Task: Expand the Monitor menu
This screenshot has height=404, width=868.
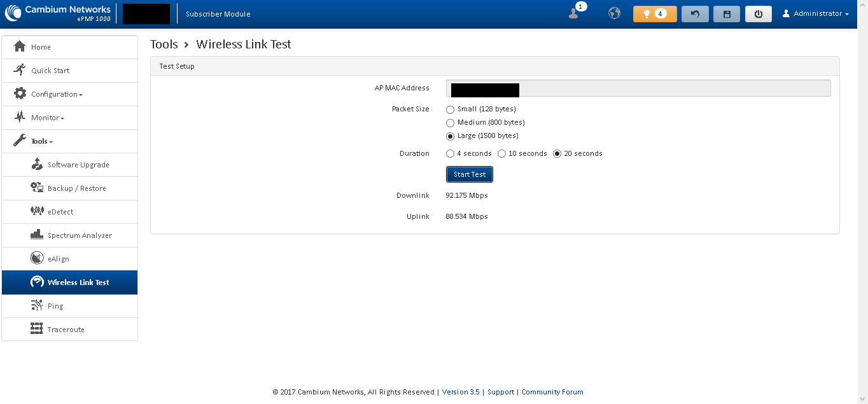Action: (x=69, y=118)
